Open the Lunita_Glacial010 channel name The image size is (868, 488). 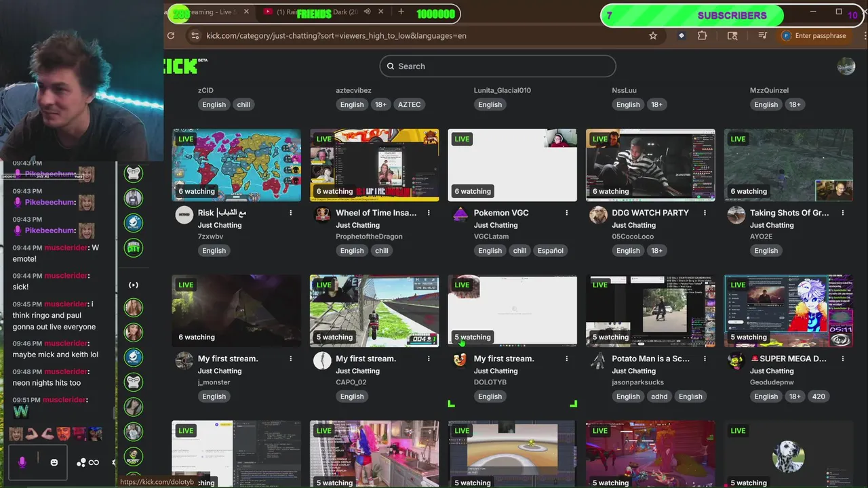click(x=502, y=90)
